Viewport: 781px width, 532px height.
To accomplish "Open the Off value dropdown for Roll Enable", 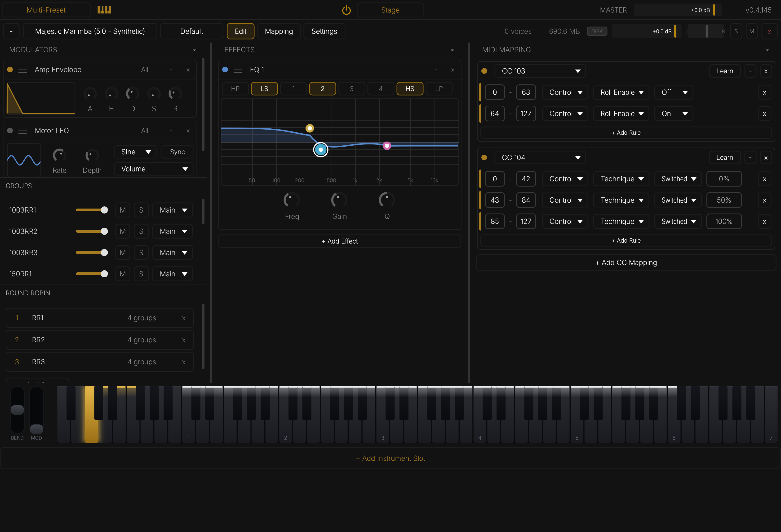I will (674, 92).
